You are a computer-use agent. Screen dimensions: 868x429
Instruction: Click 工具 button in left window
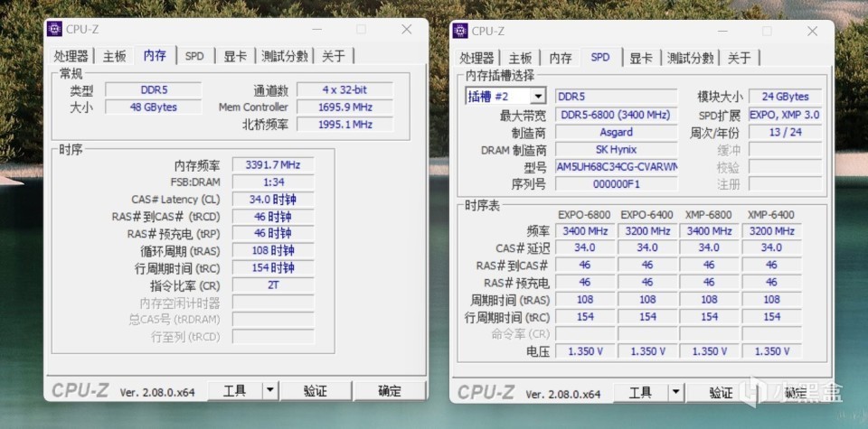pos(235,391)
